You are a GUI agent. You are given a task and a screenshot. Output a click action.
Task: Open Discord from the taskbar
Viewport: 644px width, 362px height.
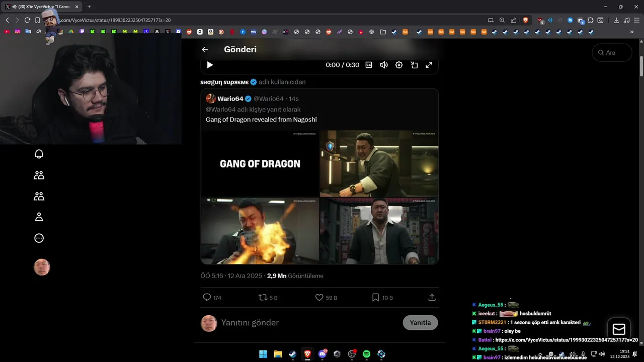(323, 354)
